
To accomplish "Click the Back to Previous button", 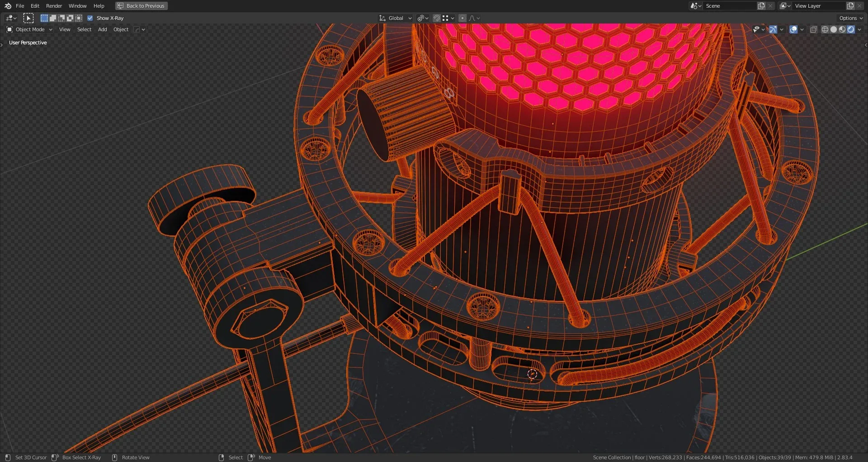I will [x=141, y=6].
